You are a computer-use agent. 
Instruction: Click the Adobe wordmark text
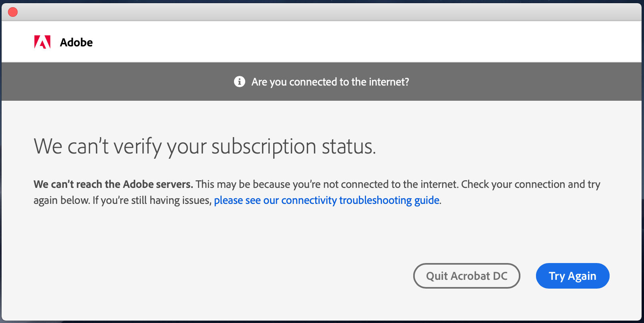tap(76, 42)
